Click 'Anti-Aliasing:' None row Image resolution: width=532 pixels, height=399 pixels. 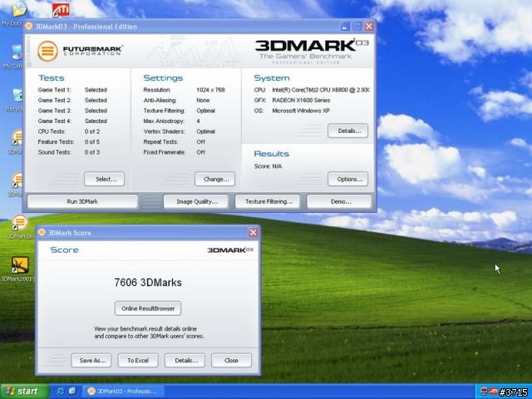click(x=176, y=101)
